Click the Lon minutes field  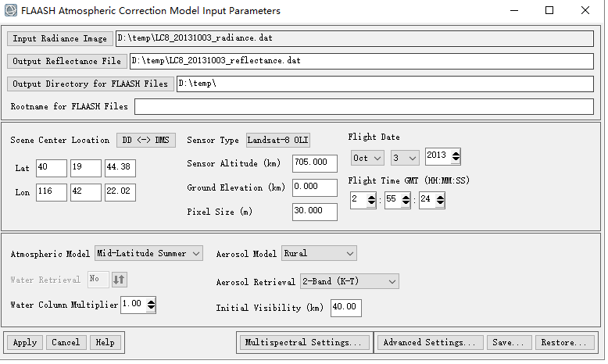(x=86, y=192)
